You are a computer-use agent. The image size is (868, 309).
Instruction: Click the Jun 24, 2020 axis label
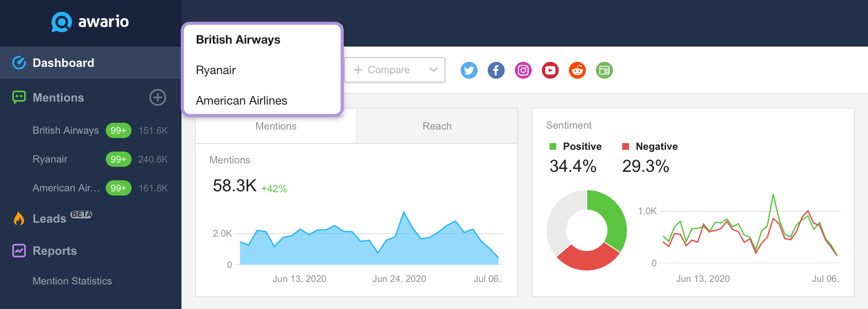(399, 279)
